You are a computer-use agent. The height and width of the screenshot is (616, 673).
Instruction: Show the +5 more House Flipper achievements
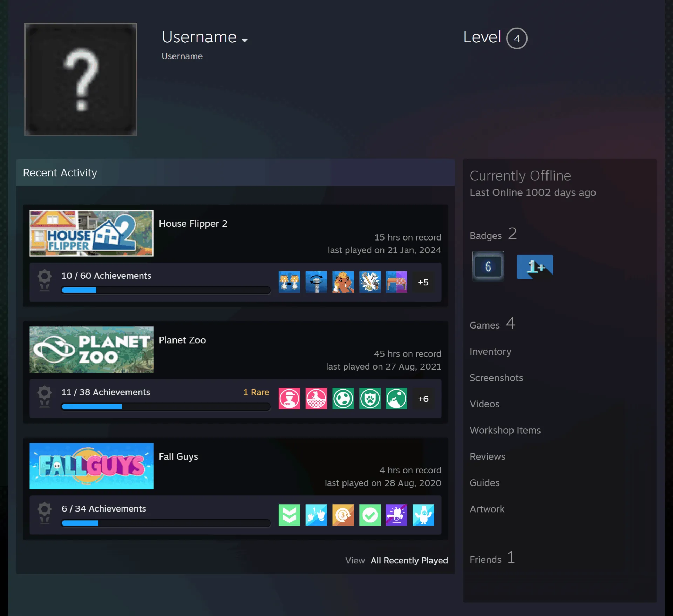[423, 282]
